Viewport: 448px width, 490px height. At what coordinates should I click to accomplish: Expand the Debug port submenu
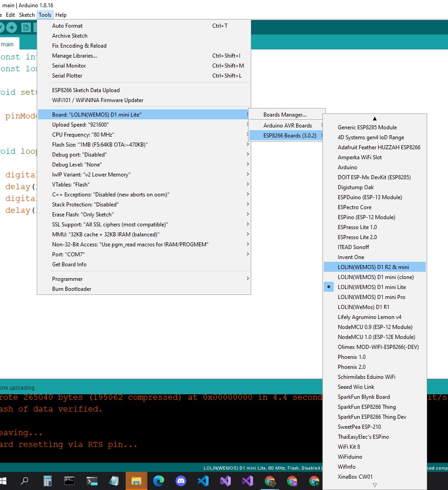coord(144,154)
